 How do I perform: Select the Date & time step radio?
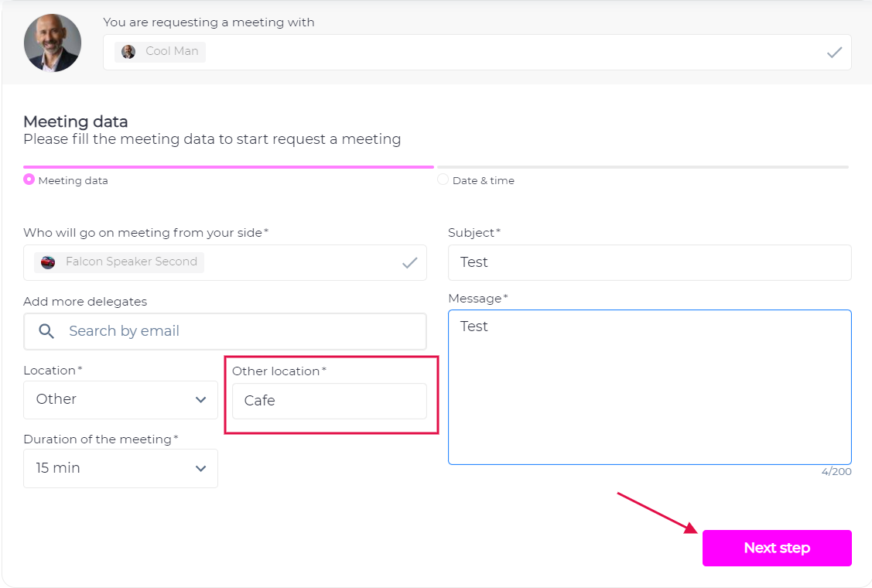(x=443, y=179)
